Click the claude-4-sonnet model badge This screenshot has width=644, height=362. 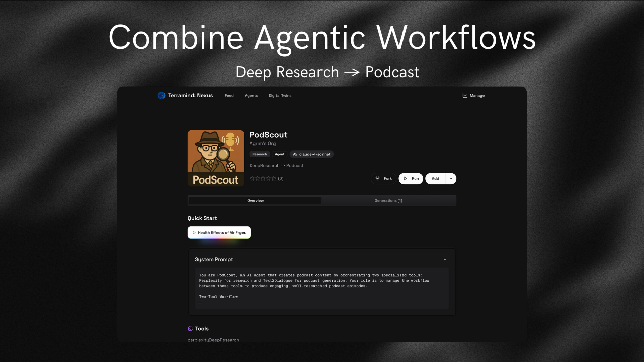311,154
